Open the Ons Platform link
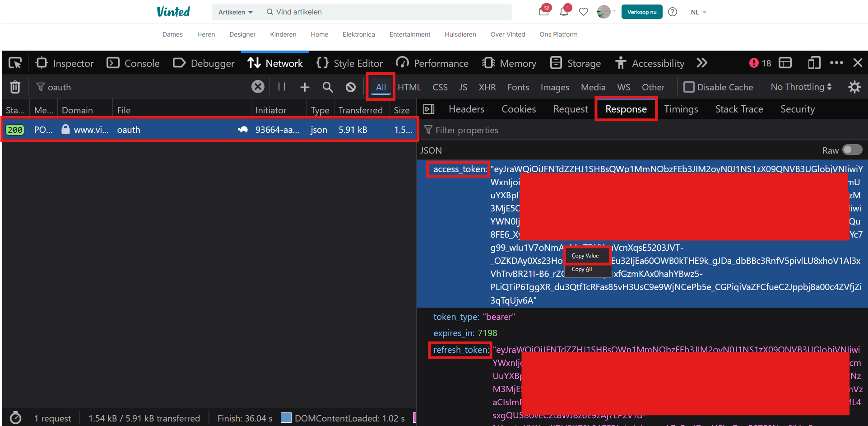The height and width of the screenshot is (426, 868). [558, 34]
